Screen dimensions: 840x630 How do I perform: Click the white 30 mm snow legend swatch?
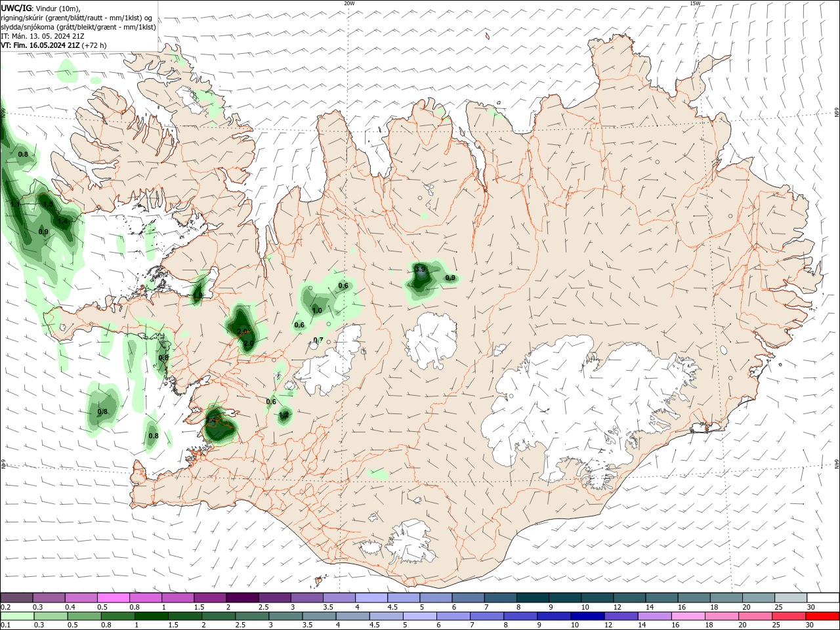click(824, 597)
